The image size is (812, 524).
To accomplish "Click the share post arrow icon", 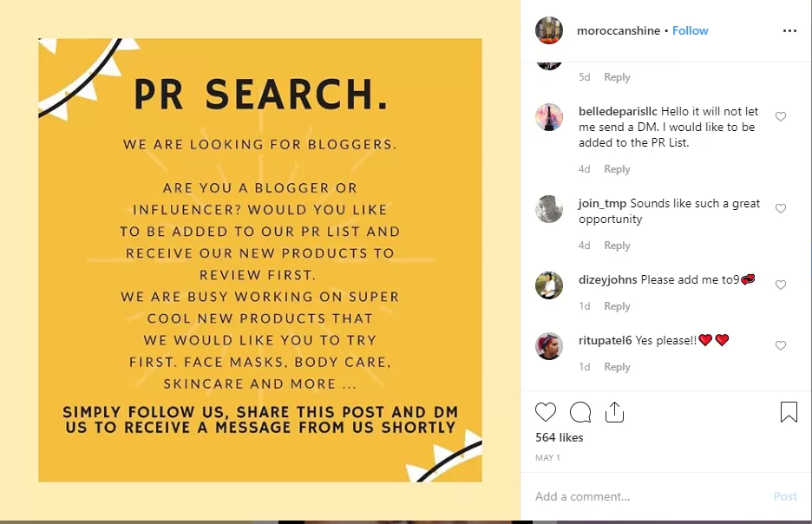I will [x=614, y=412].
